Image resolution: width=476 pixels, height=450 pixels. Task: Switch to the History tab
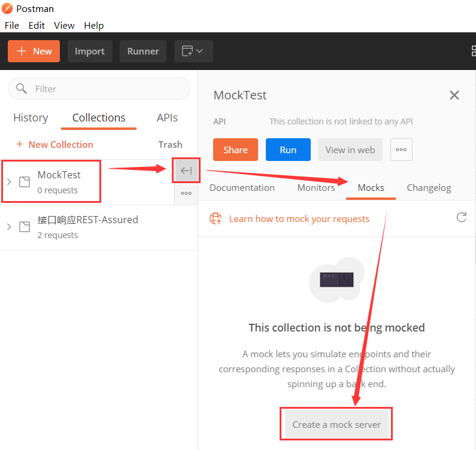tap(31, 118)
